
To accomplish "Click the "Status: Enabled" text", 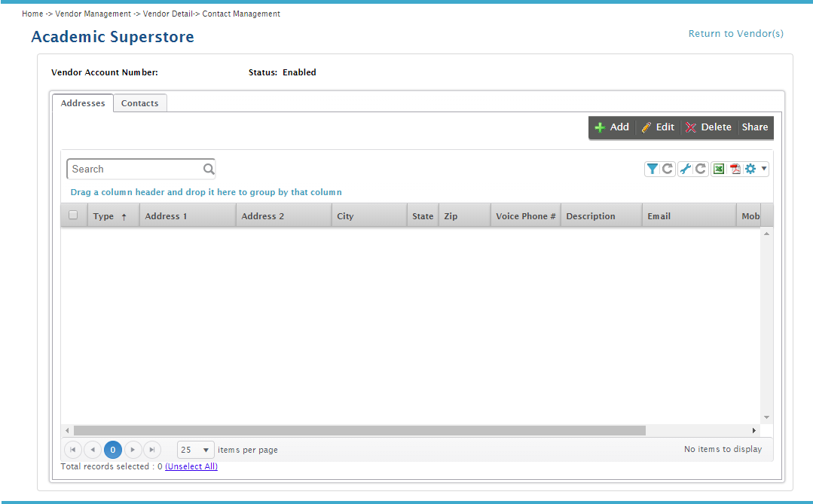I will click(x=282, y=72).
